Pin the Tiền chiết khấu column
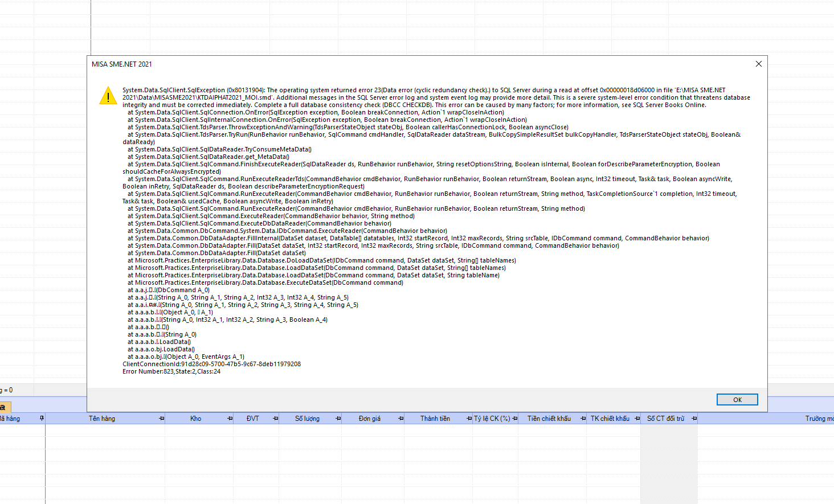Screen dimensions: 834x504 coord(583,419)
